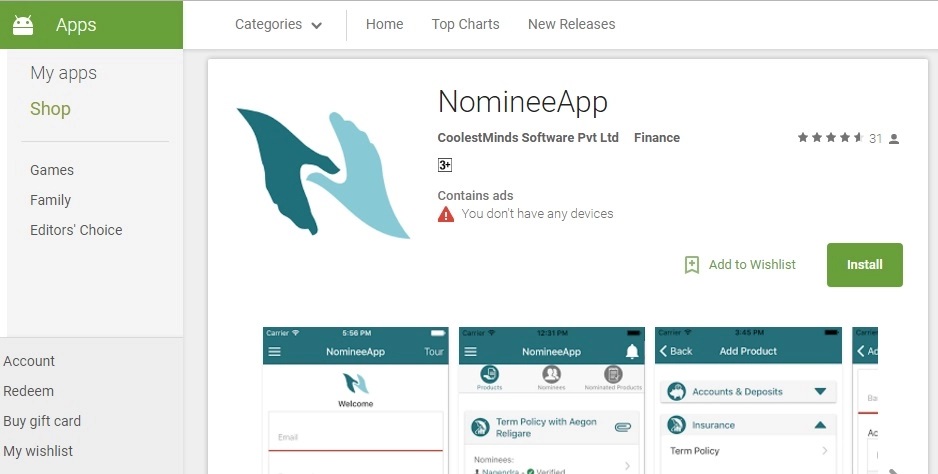
Task: Click Tour in first screenshot header
Action: [434, 351]
